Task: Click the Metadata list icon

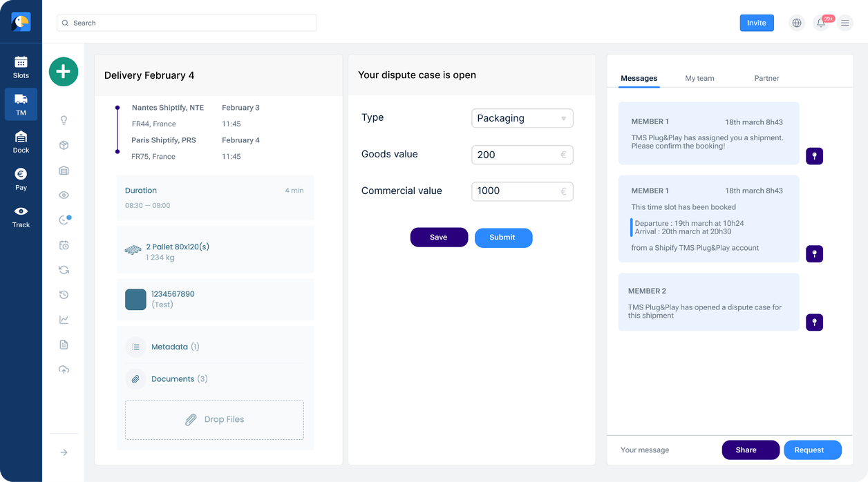Action: (x=135, y=347)
